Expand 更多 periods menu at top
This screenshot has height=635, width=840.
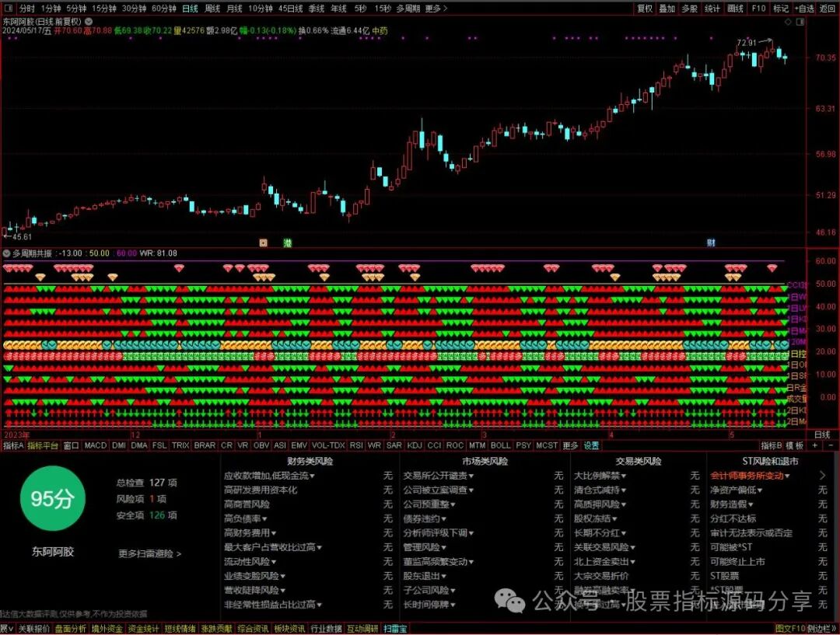pos(436,9)
